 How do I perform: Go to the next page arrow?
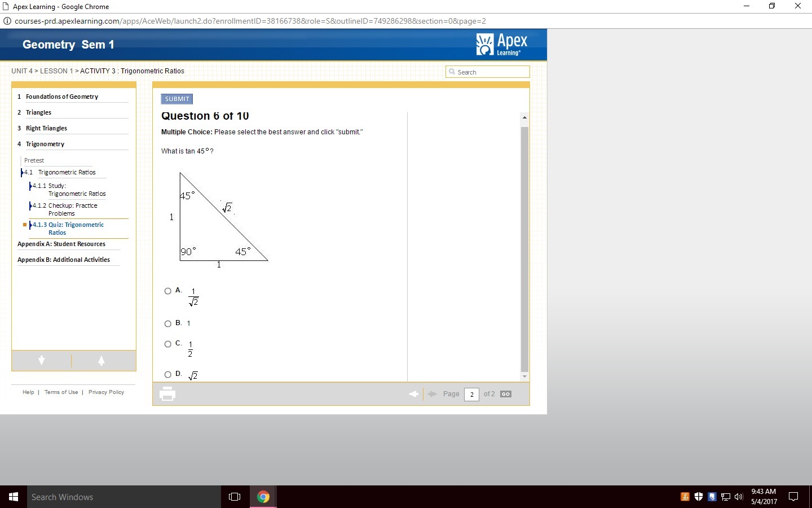(433, 394)
